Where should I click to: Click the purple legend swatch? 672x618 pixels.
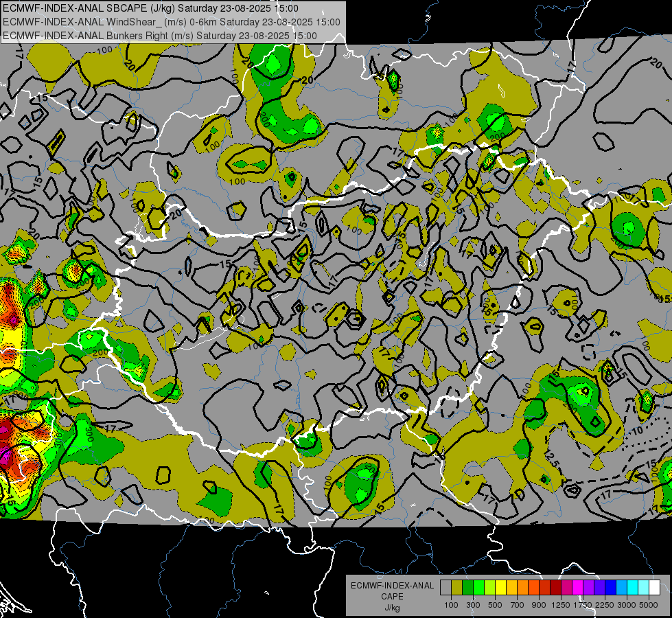point(588,588)
